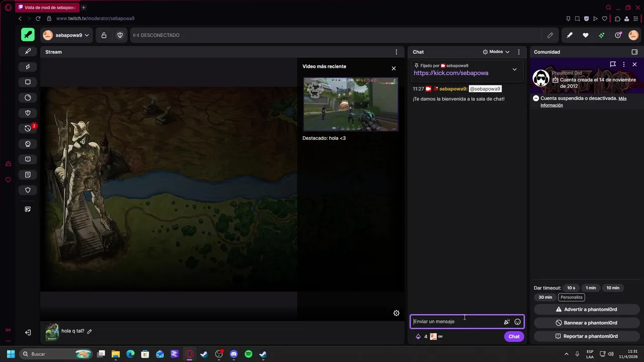The image size is (644, 362).
Task: Open the notes list sidebar widget
Action: [28, 174]
